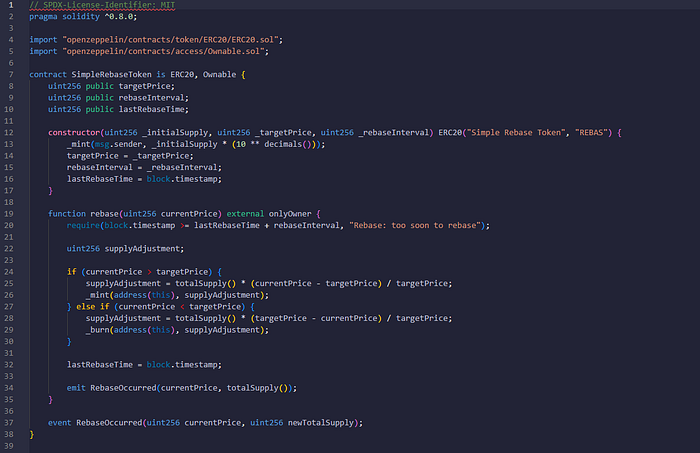Click line number 19 in the gutter

9,214
